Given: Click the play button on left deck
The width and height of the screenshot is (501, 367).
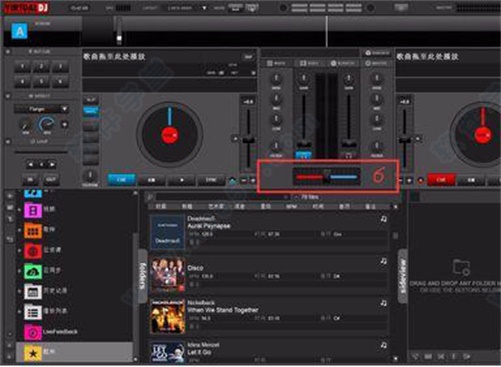Looking at the screenshot, I should point(182,180).
